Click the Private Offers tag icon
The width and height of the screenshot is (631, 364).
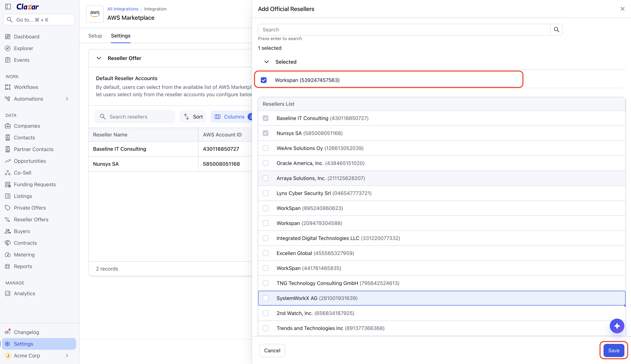(8, 208)
